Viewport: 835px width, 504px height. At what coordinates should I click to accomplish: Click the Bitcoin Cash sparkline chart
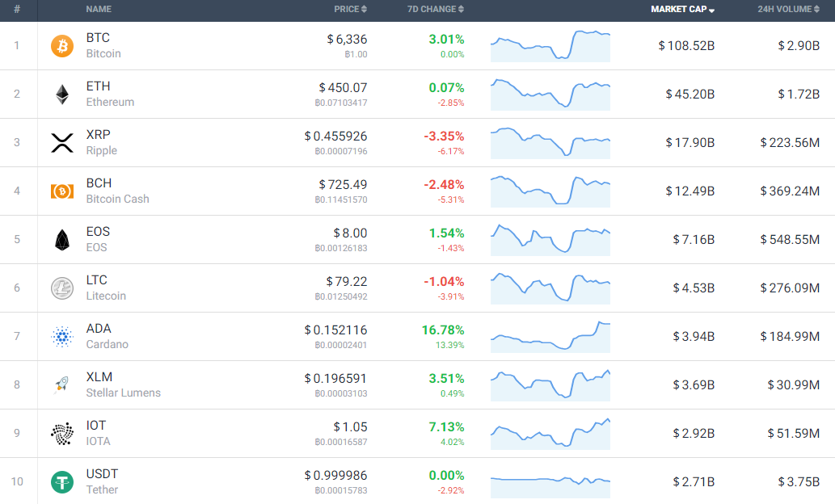550,191
